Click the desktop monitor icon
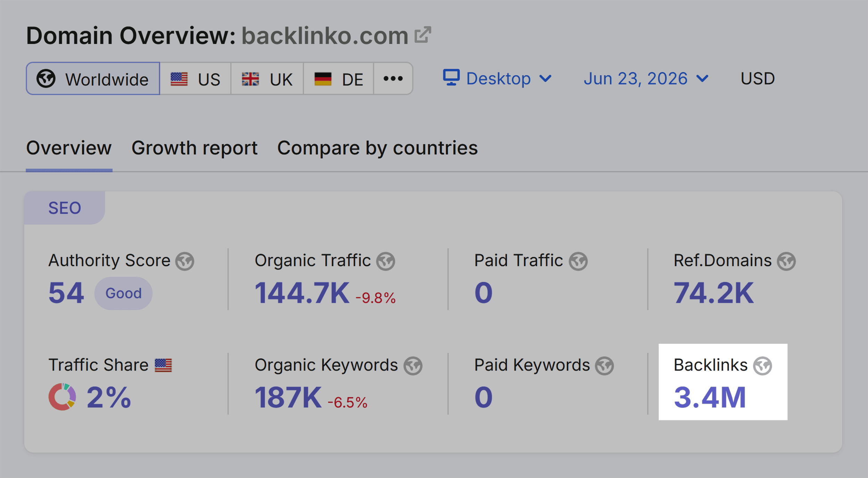Screen dimensions: 868x478 [451, 77]
